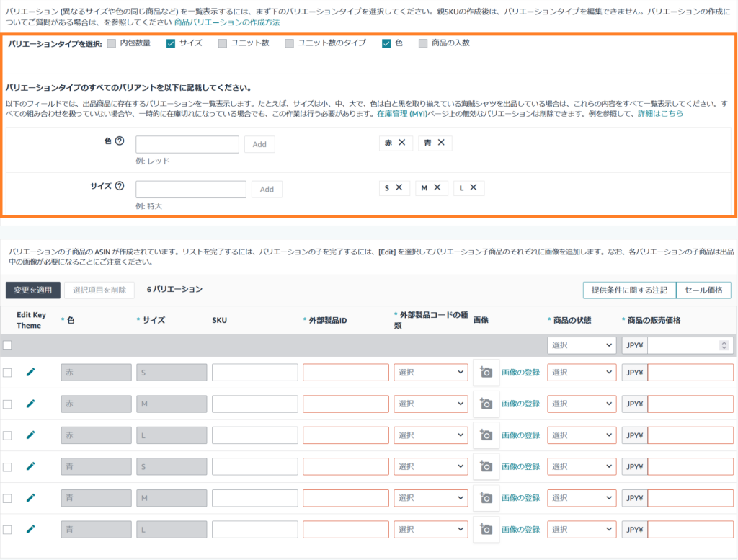Click the 色 variant text input field
Image resolution: width=738 pixels, height=560 pixels.
pyautogui.click(x=187, y=144)
